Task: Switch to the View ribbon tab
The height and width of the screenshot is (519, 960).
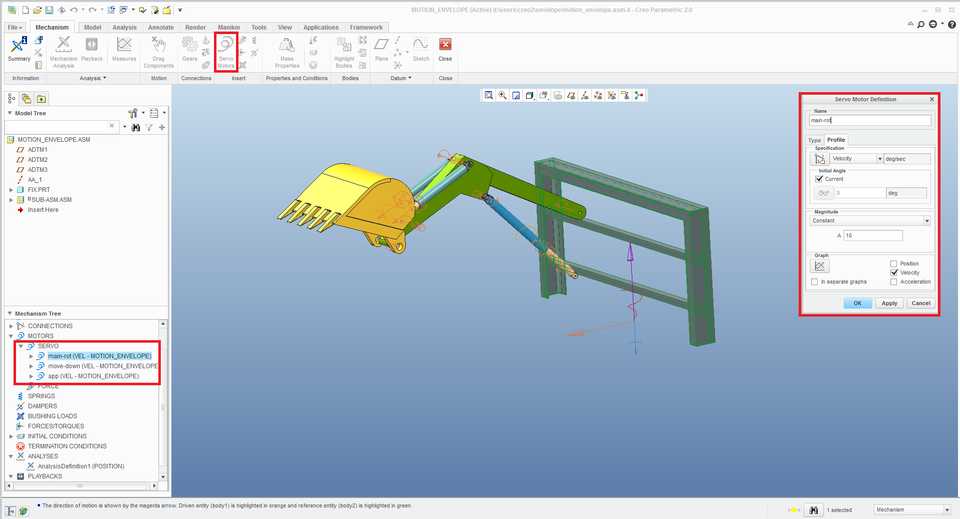Action: click(285, 28)
